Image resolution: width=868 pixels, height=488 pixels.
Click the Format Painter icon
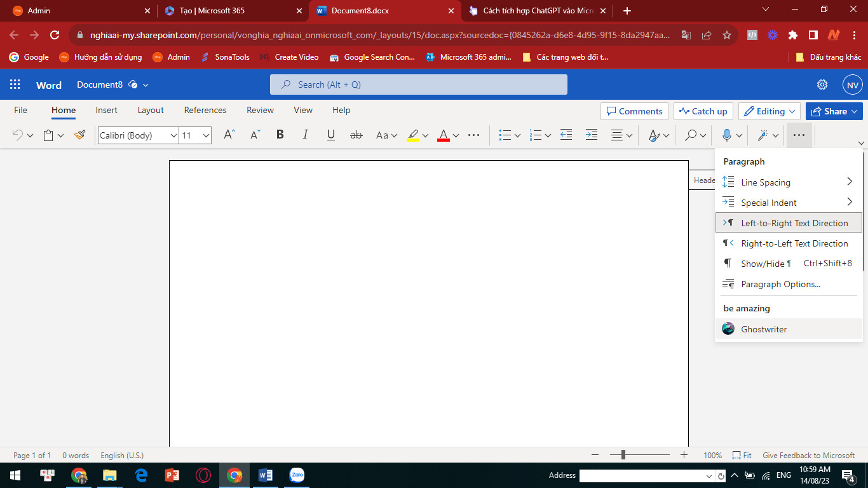coord(79,135)
